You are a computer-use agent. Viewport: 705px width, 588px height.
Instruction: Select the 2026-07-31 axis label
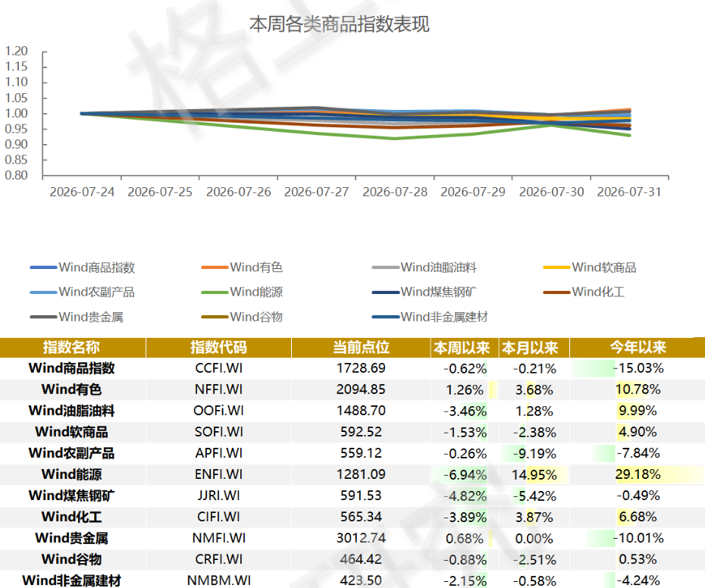(x=629, y=192)
